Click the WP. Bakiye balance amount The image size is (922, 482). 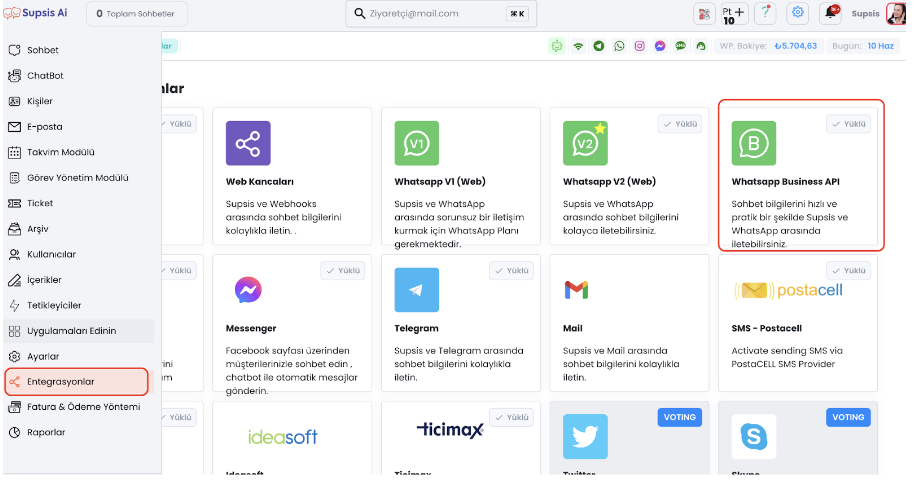point(796,46)
